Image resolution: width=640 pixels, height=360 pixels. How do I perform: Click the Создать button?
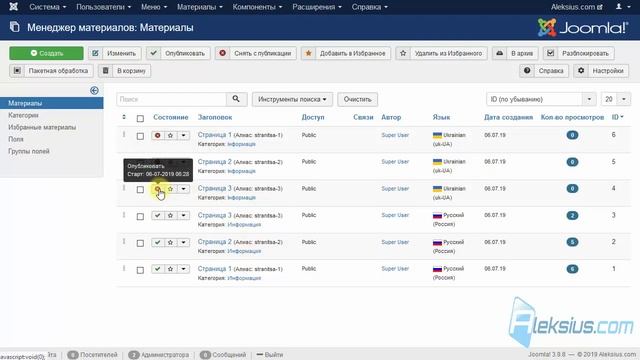[x=46, y=53]
